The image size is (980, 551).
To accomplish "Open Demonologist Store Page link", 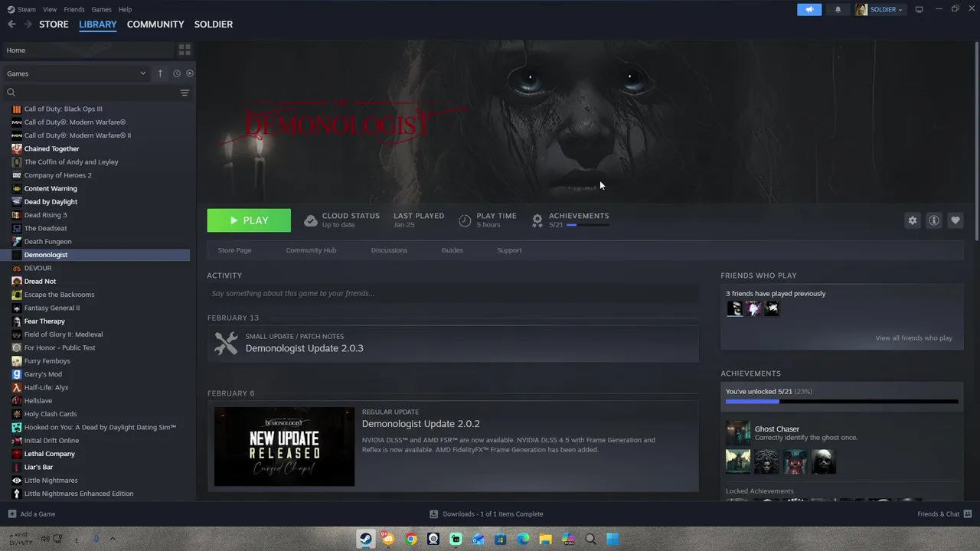I will point(234,250).
